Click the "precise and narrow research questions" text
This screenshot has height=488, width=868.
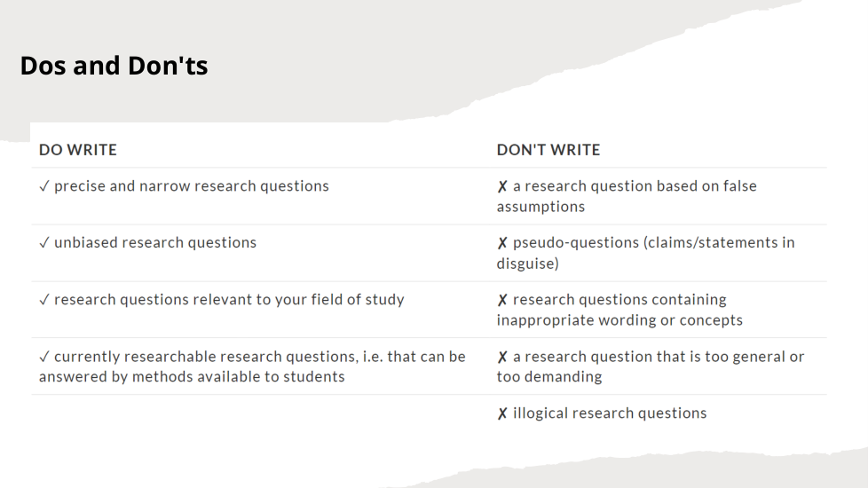click(192, 186)
